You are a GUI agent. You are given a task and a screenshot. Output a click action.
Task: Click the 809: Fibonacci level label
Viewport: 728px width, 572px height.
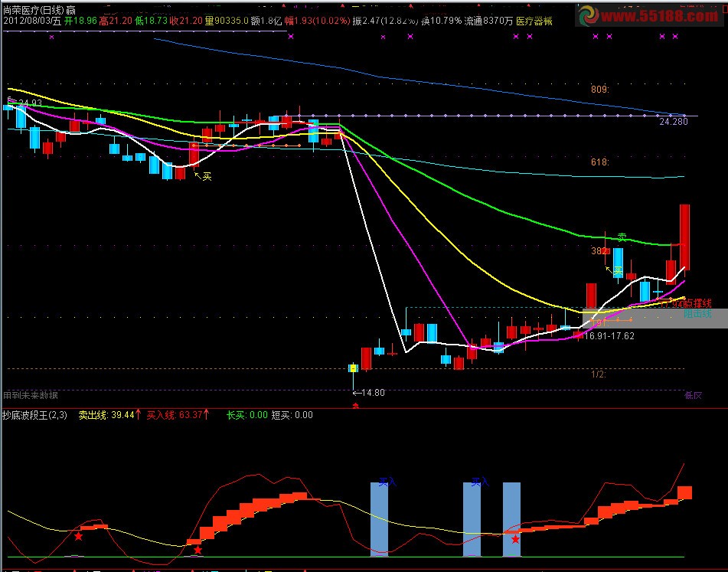pos(600,89)
